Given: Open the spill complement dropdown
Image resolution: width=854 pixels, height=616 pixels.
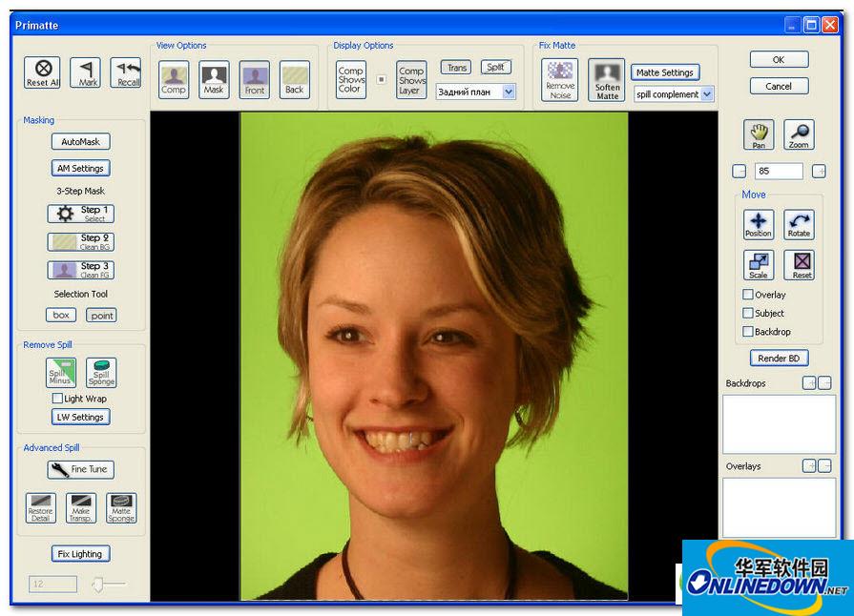Looking at the screenshot, I should 673,94.
